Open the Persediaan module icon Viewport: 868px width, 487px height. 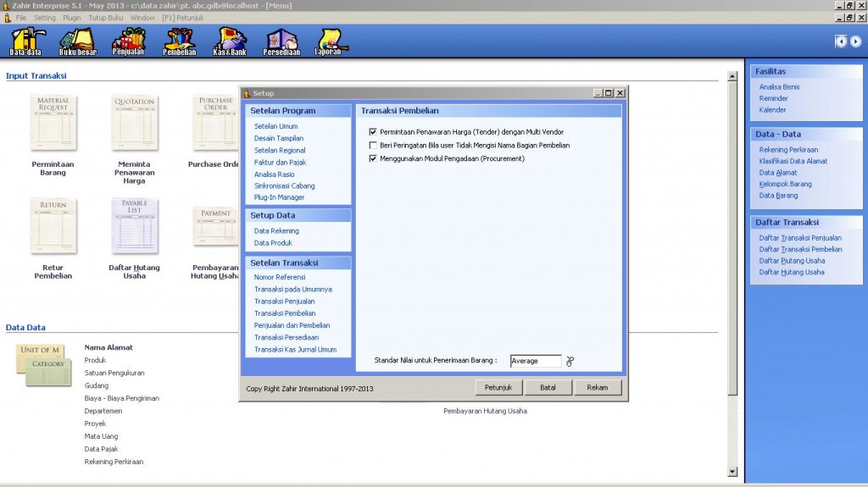281,41
